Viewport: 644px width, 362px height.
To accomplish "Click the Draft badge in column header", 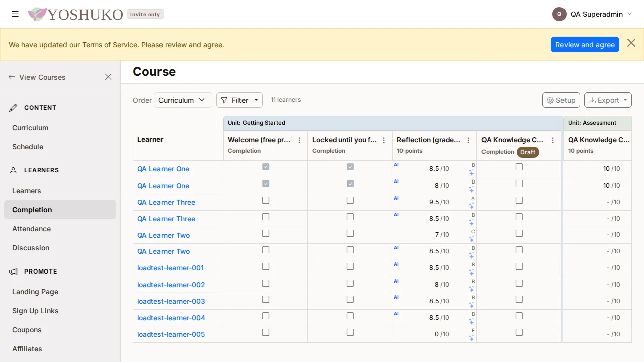I will (x=528, y=152).
